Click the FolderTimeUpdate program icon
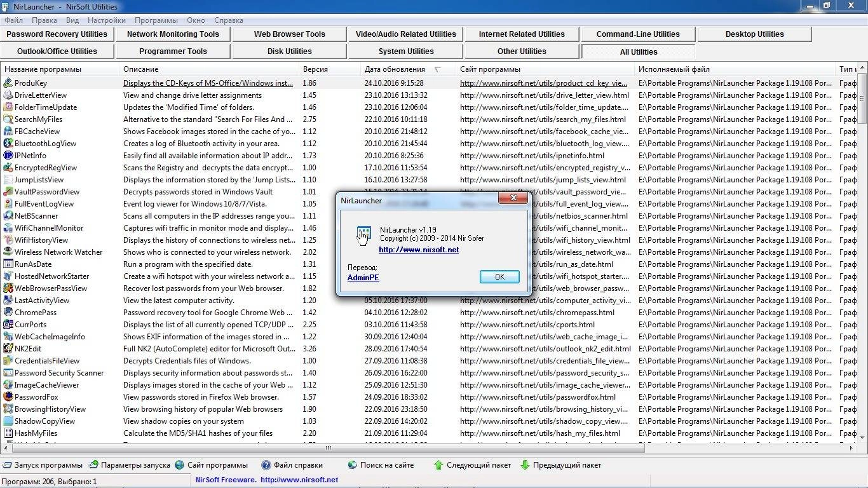The height and width of the screenshot is (488, 868). [x=8, y=107]
